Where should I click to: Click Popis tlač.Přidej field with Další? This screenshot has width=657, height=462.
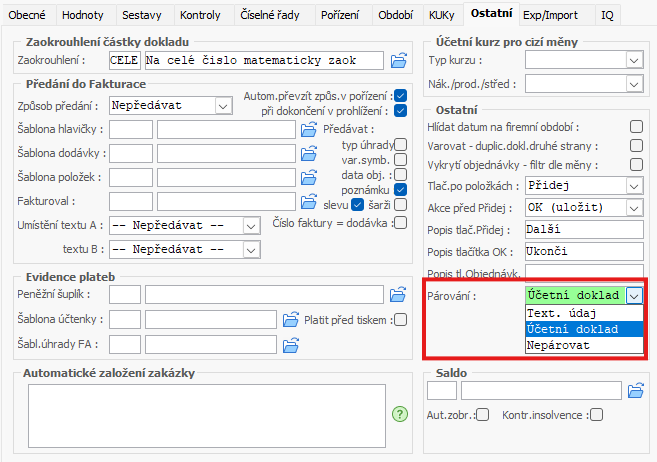(x=584, y=230)
